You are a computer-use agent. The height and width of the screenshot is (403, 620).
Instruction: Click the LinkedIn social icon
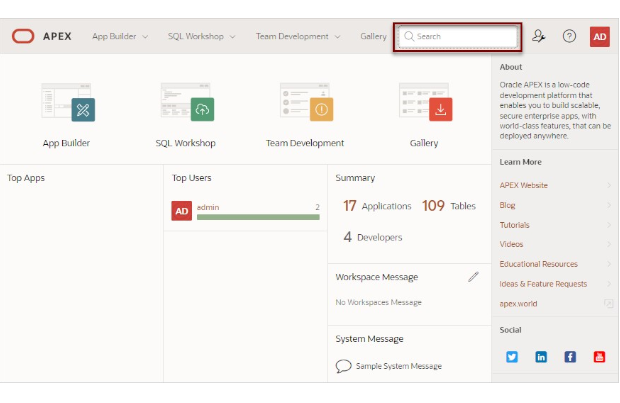541,357
